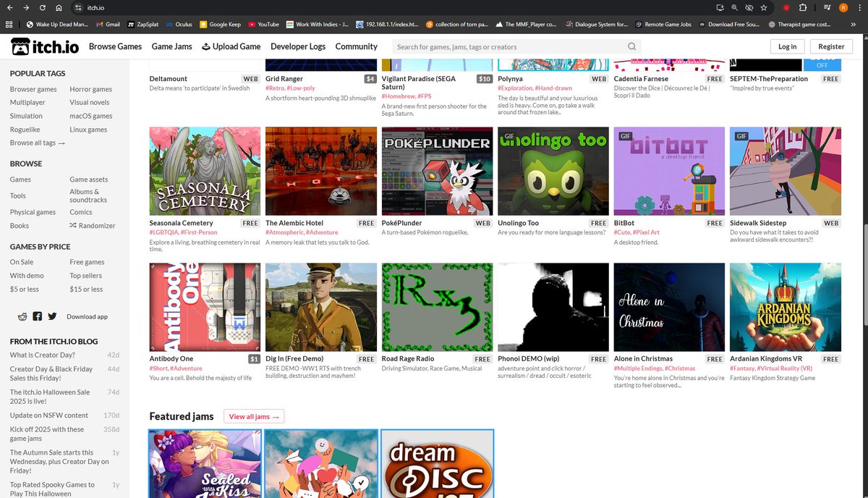Open the BitBot game thumbnail
Image resolution: width=868 pixels, height=498 pixels.
tap(669, 172)
